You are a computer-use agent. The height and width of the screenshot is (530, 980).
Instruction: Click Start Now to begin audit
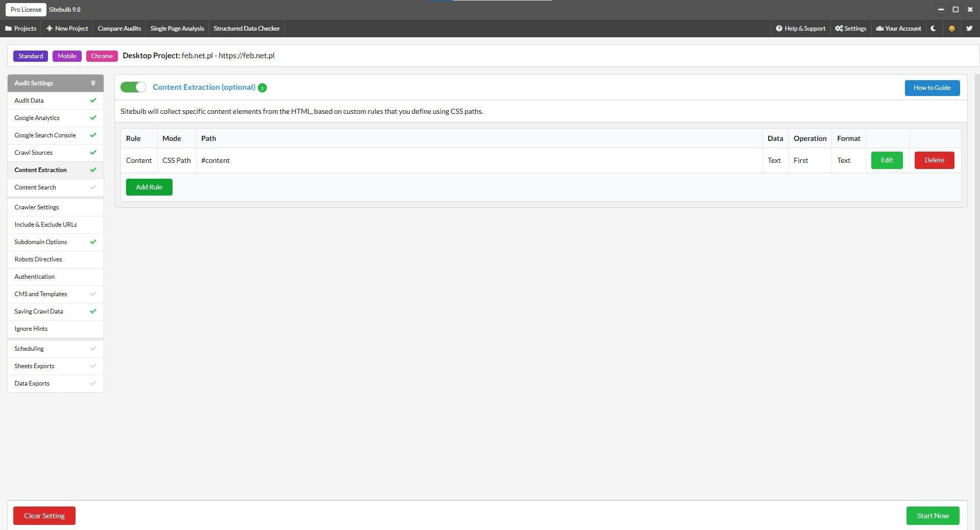(x=933, y=516)
